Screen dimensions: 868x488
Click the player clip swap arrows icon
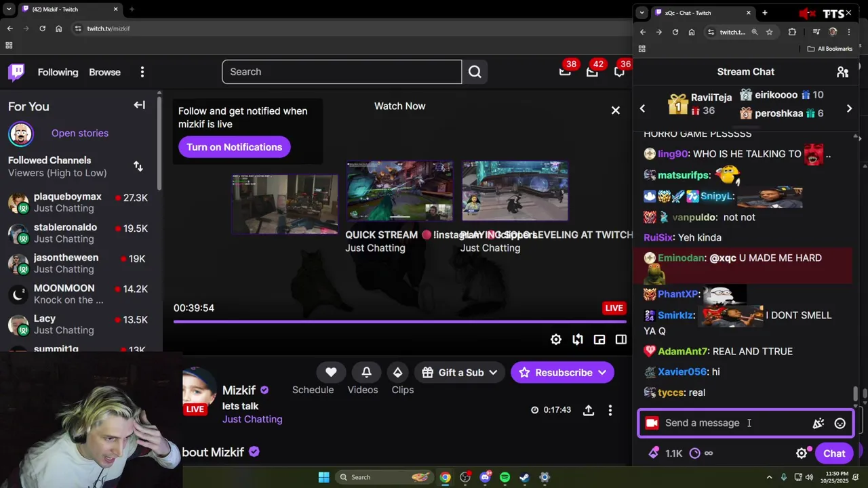(578, 340)
